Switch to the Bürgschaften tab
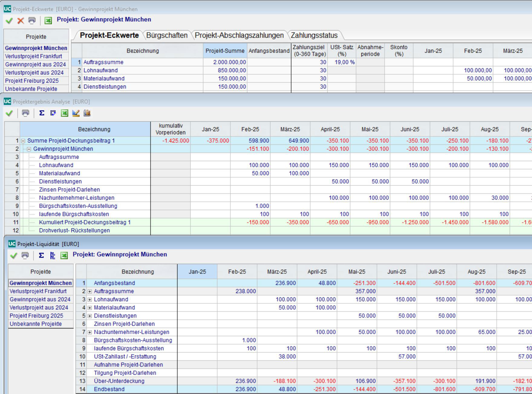The height and width of the screenshot is (394, 532). pyautogui.click(x=167, y=35)
